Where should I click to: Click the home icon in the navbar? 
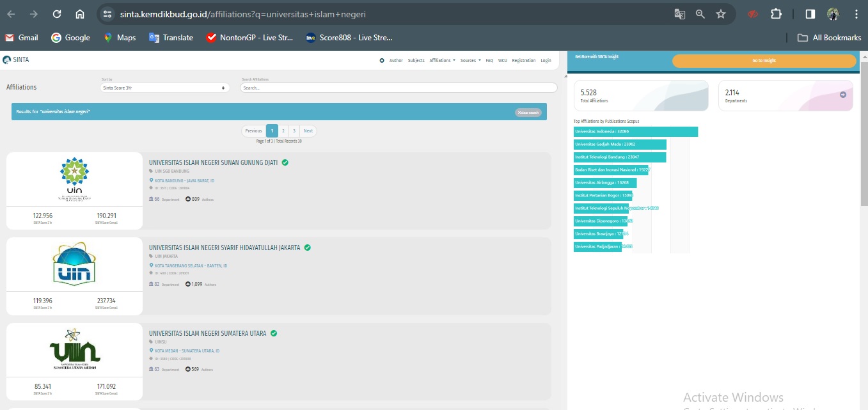382,61
